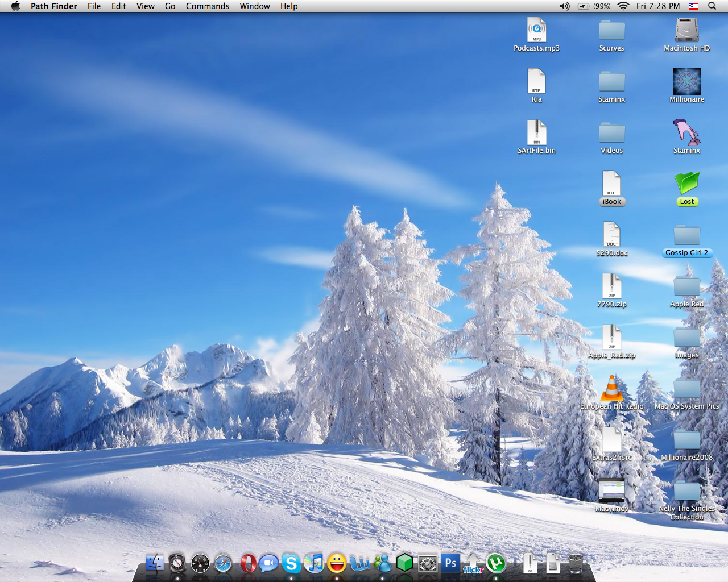Open Skype in the Dock
Viewport: 728px width, 582px height.
pyautogui.click(x=291, y=563)
